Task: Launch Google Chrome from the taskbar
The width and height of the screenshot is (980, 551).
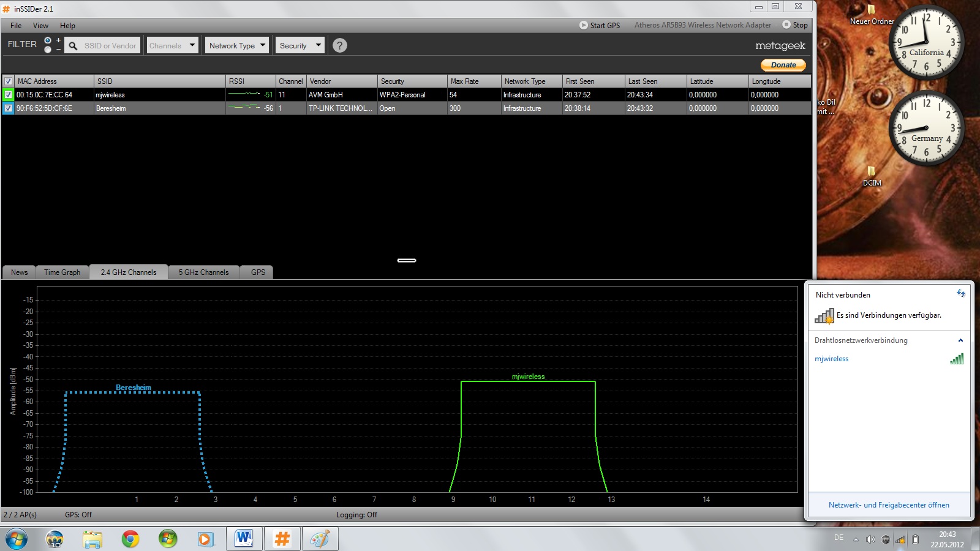Action: (x=130, y=539)
